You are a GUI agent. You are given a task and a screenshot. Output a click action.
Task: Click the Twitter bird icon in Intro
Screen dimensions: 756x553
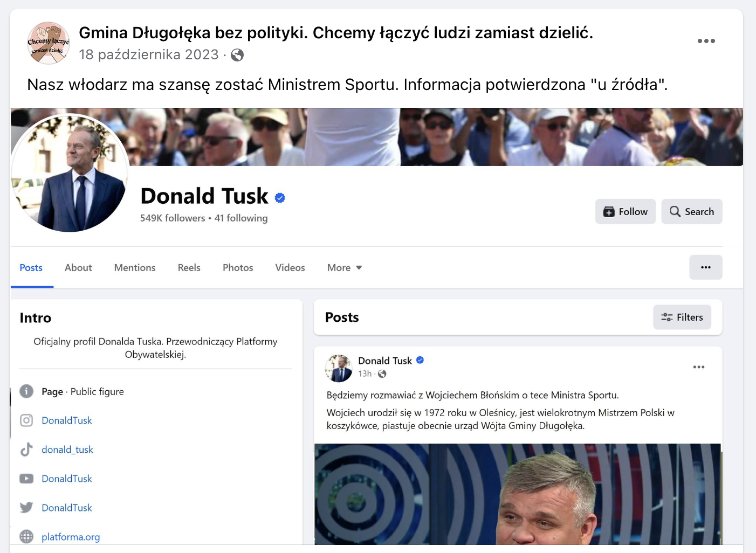tap(26, 508)
